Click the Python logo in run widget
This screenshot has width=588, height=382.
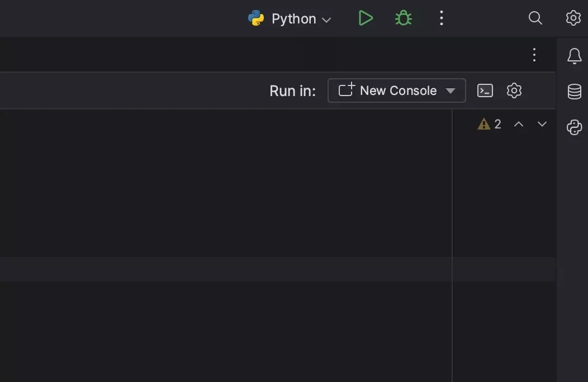pos(256,18)
